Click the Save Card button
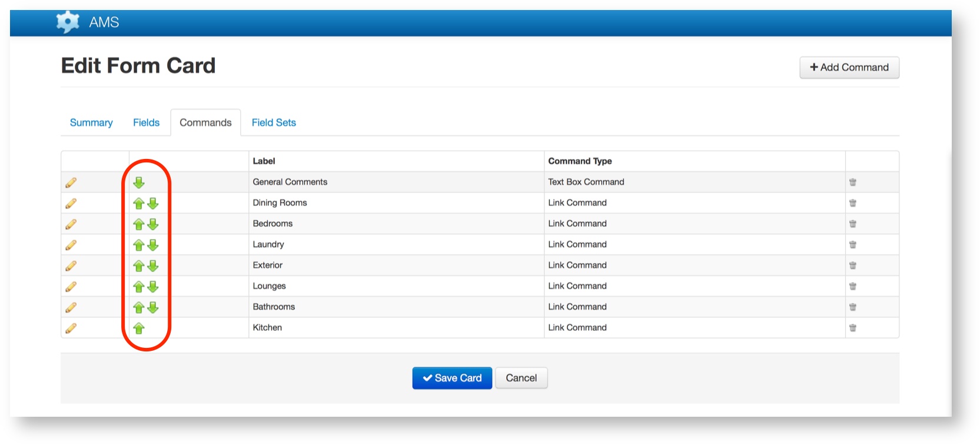 click(452, 378)
